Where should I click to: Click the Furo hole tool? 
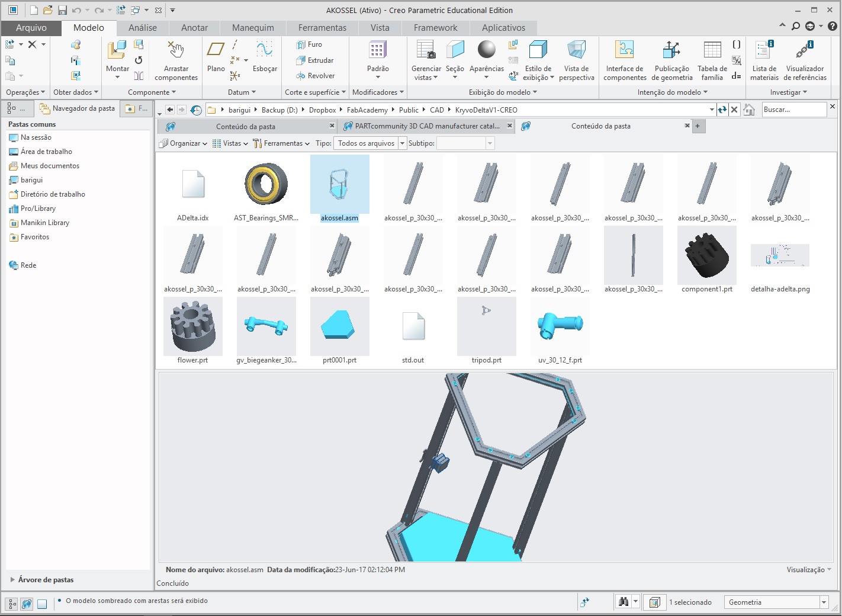tap(310, 44)
